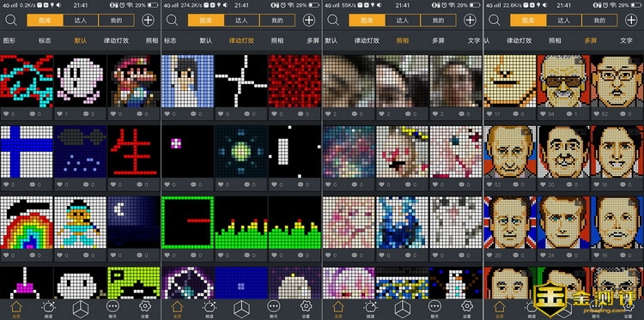The height and width of the screenshot is (320, 644).
Task: Like the Kirby pixel art with heart
Action: point(59,114)
